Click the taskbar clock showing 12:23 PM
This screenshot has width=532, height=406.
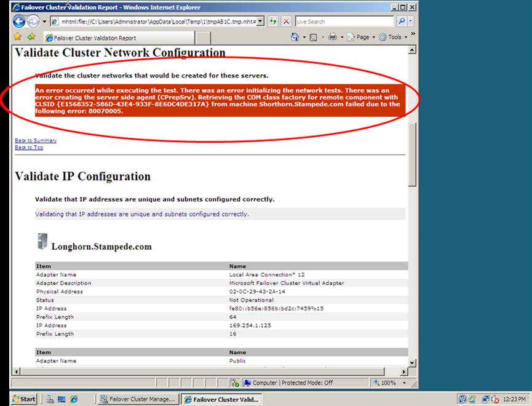(x=514, y=400)
